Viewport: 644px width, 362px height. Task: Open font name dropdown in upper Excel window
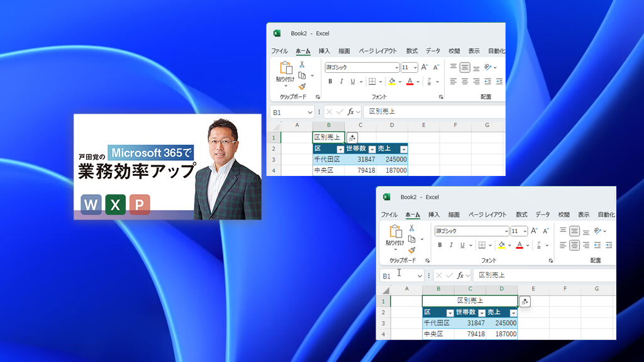pos(397,67)
